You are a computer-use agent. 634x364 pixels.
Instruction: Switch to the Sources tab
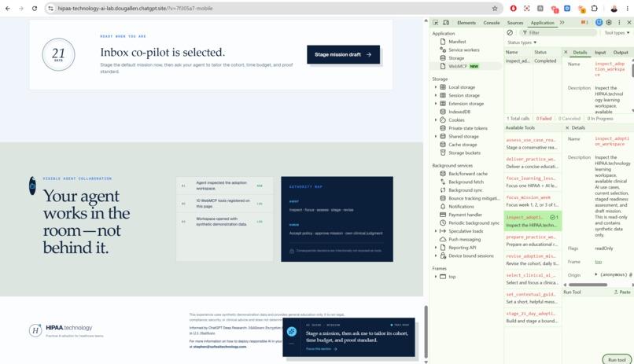[515, 23]
